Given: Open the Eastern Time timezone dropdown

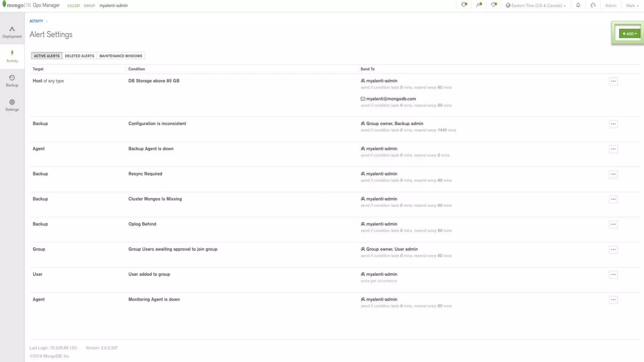Looking at the screenshot, I should (x=536, y=6).
